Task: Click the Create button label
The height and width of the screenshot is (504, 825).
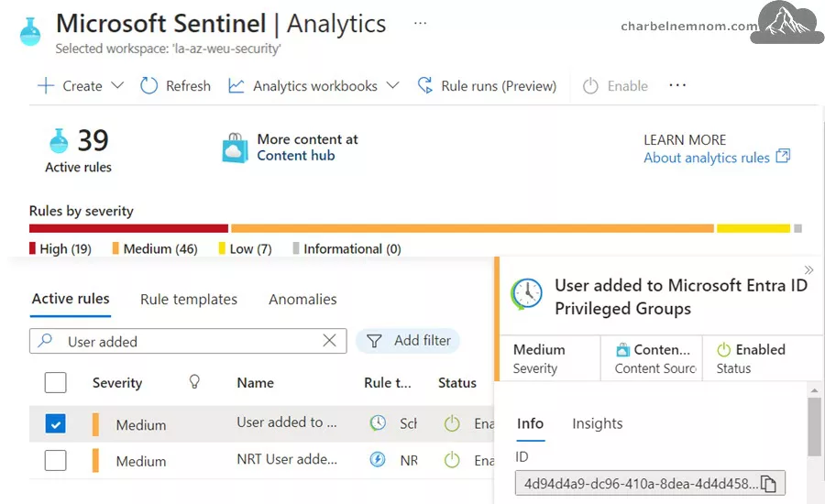Action: pyautogui.click(x=82, y=86)
